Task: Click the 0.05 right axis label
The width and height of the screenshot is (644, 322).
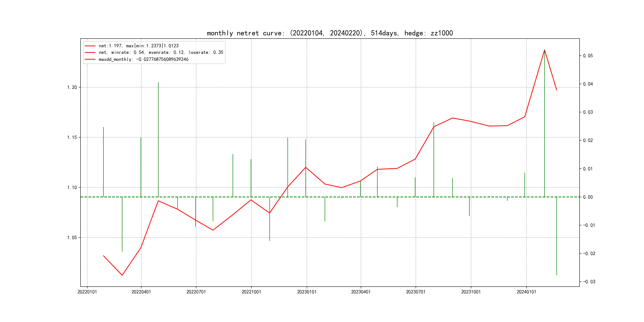Action: [588, 55]
